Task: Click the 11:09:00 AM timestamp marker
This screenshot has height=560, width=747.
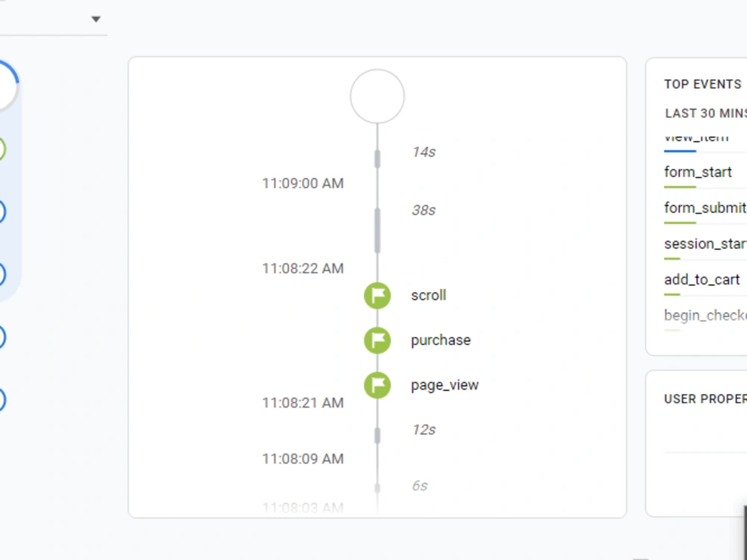Action: (x=303, y=183)
